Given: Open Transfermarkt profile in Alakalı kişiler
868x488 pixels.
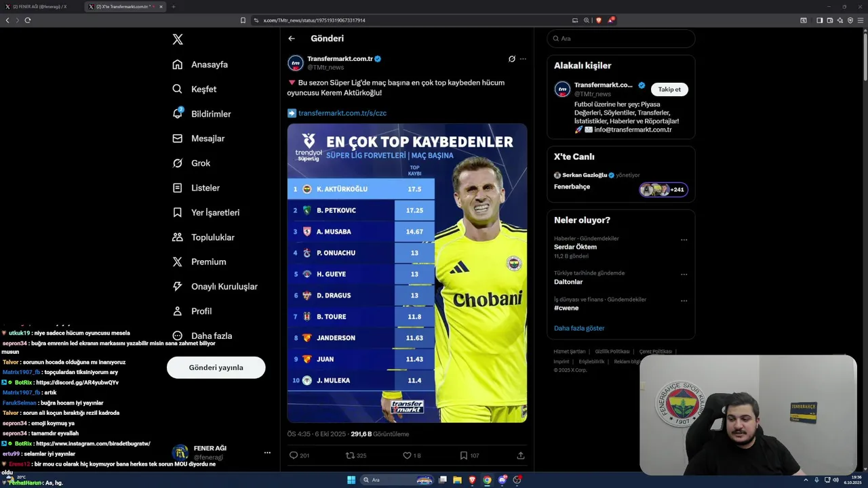Looking at the screenshot, I should tap(604, 85).
